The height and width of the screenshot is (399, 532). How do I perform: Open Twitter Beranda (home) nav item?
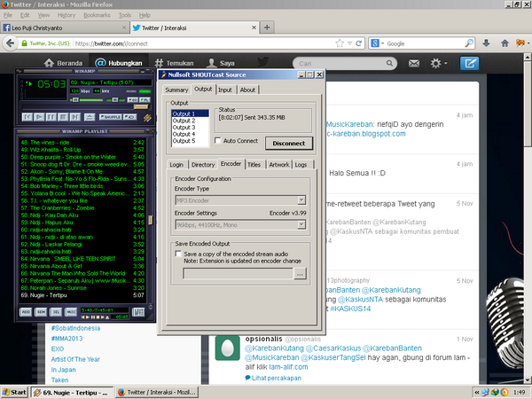pos(63,63)
